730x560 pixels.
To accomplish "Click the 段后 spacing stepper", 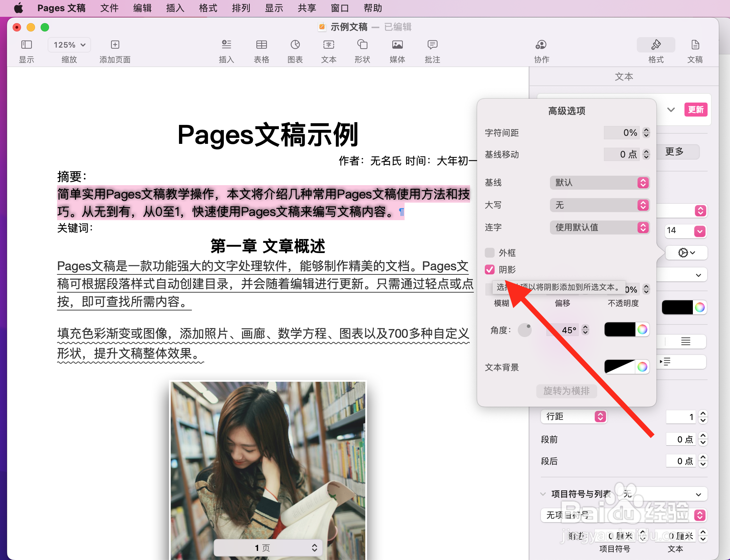I will 703,461.
